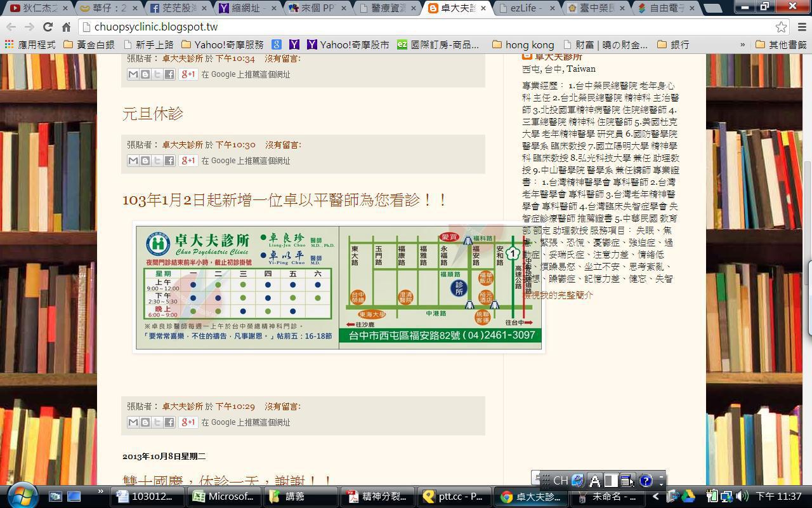Click 檢視我的完整簡介 profile link
Screen dimensions: 812x508
coord(558,295)
